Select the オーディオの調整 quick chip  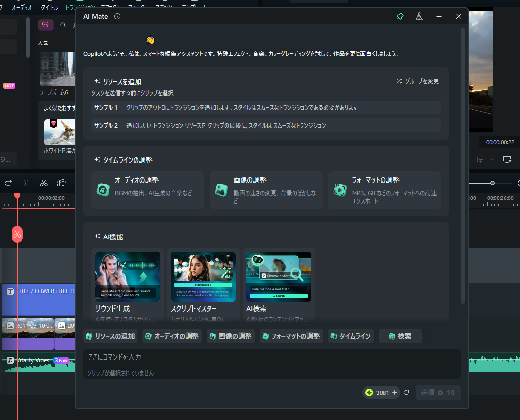pos(172,336)
